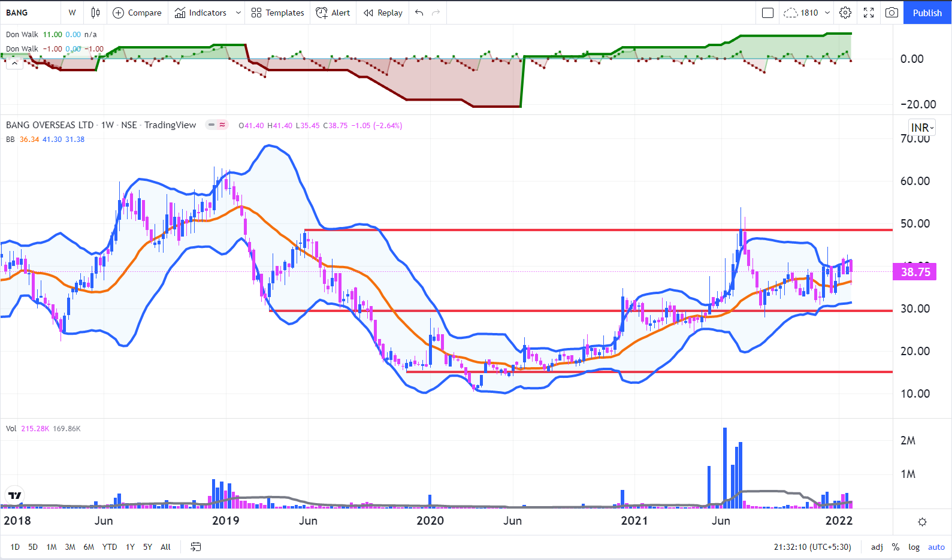Select the upper red horizontal line near 50

(599, 230)
